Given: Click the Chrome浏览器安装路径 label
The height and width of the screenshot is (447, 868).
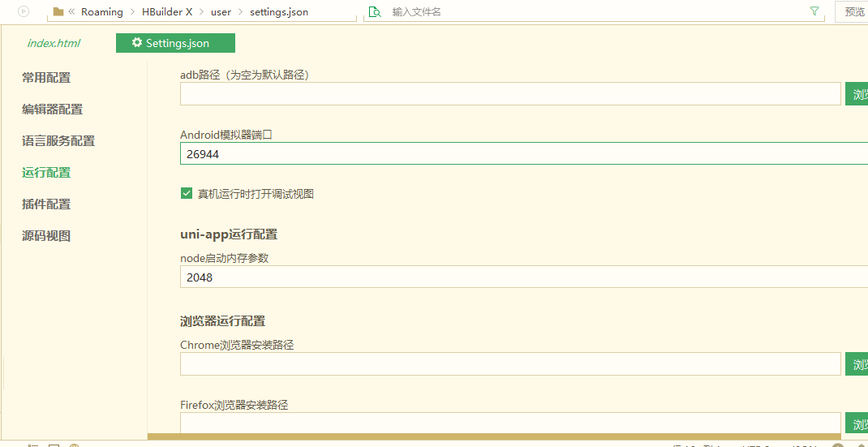Looking at the screenshot, I should tap(237, 345).
